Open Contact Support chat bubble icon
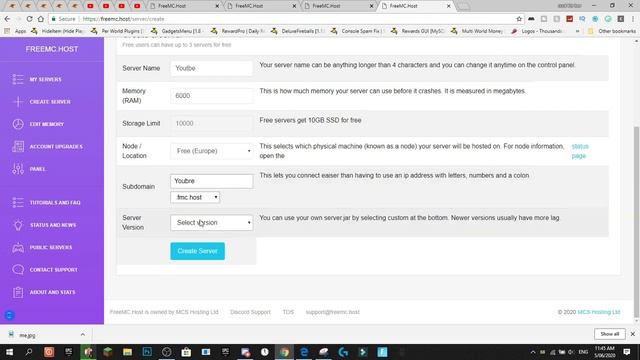The width and height of the screenshot is (640, 360). 18,270
